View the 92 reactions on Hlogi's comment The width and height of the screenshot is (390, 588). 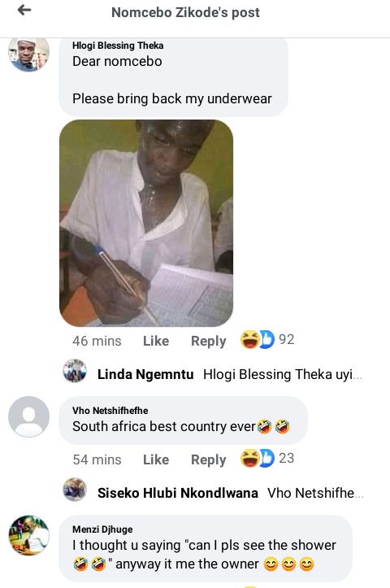point(267,339)
